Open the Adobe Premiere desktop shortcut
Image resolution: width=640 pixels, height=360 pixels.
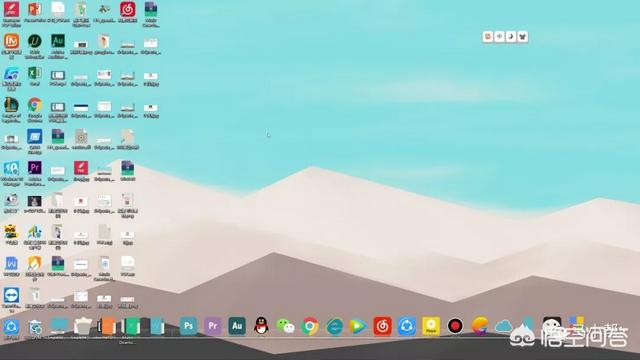click(35, 168)
